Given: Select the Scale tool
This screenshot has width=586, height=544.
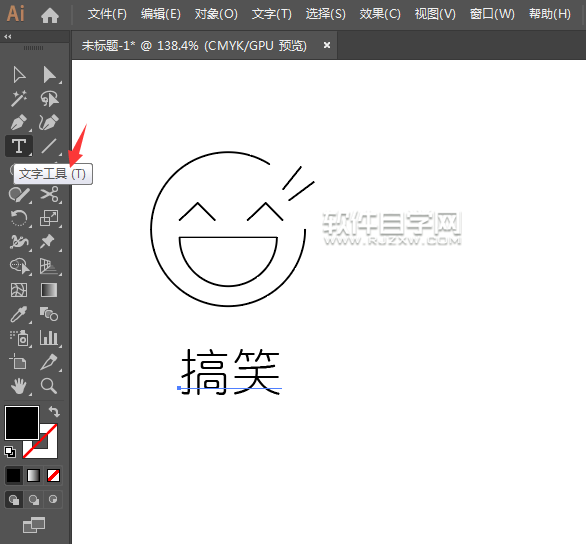Looking at the screenshot, I should tap(49, 218).
